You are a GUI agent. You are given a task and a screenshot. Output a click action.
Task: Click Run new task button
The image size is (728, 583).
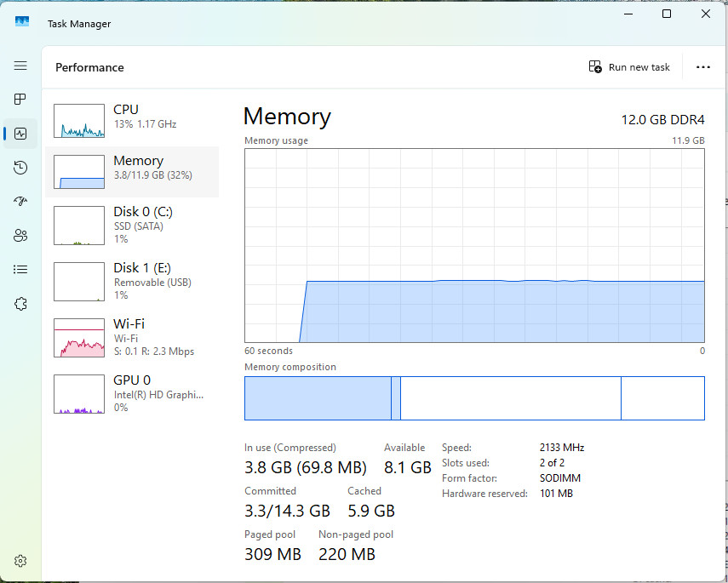629,67
